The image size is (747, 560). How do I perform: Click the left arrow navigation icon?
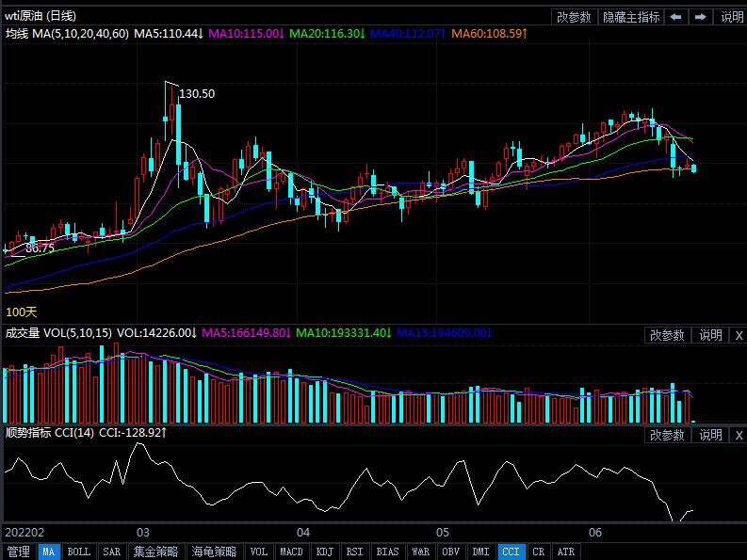pos(676,17)
